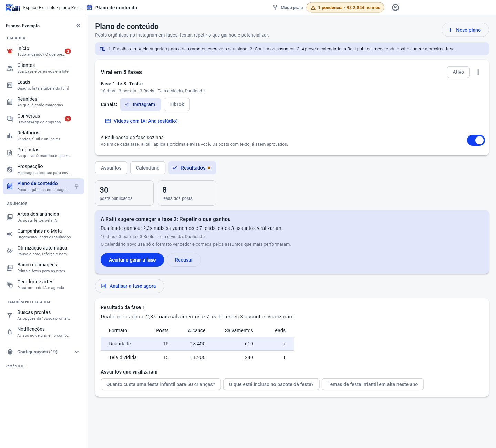Open Artes dos anúncios icon
The width and height of the screenshot is (496, 448).
coord(10,217)
